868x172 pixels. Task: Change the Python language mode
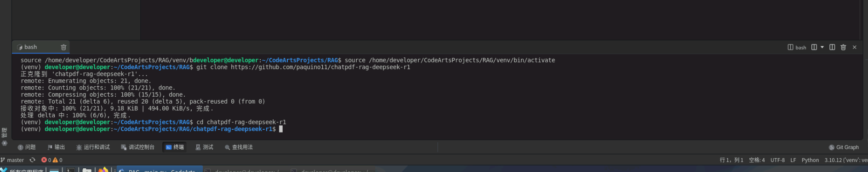[810, 160]
